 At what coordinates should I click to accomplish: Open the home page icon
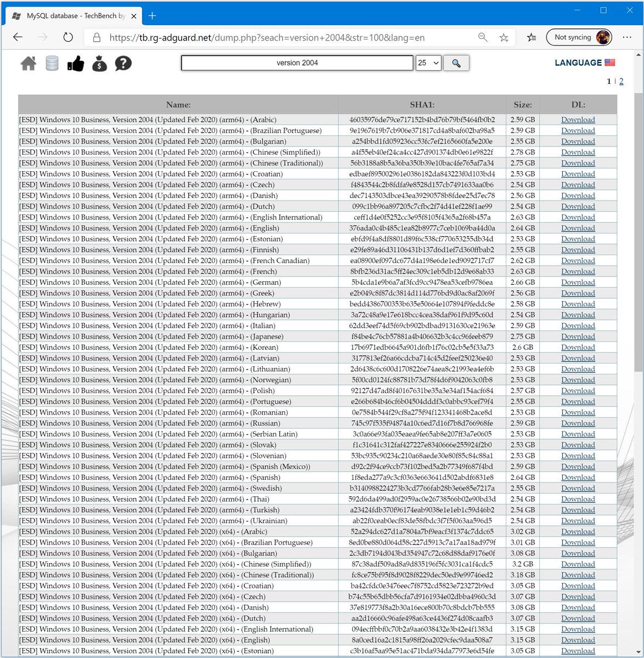29,64
